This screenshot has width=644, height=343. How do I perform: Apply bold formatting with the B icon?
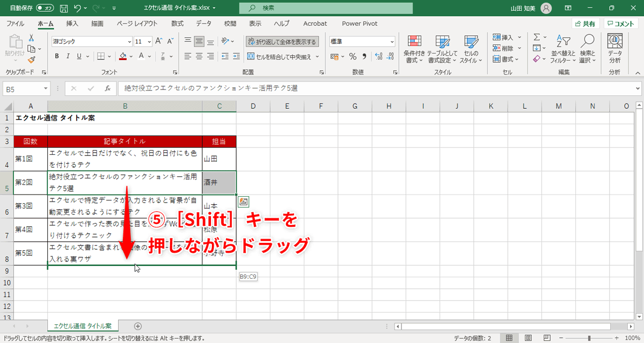[57, 55]
